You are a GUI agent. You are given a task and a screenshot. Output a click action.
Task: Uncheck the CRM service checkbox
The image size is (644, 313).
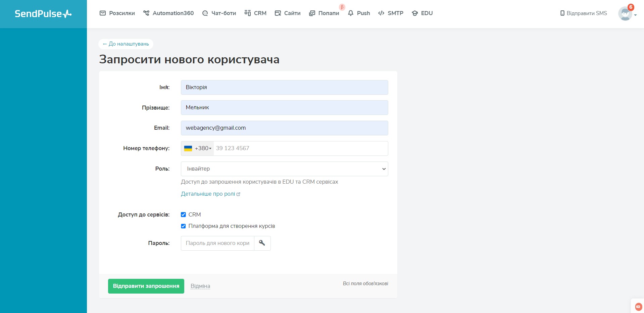(x=183, y=214)
